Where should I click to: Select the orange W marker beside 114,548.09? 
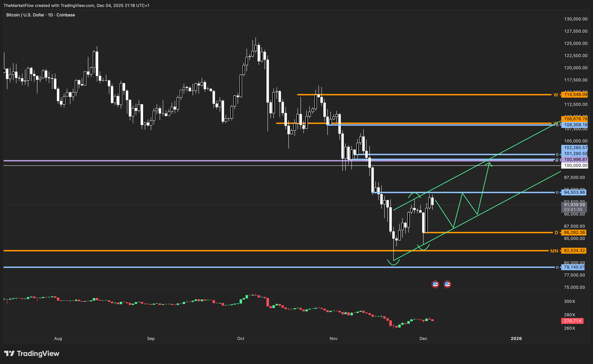coord(556,95)
